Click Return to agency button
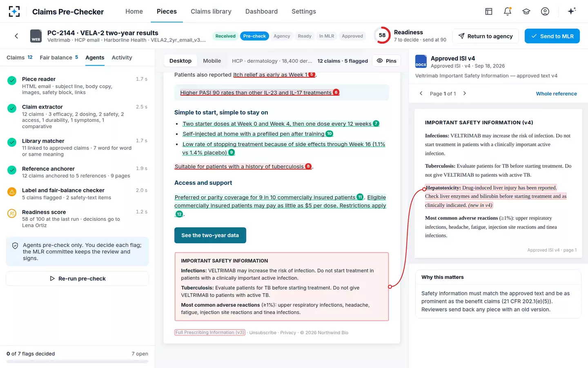The width and height of the screenshot is (588, 368). (x=485, y=36)
